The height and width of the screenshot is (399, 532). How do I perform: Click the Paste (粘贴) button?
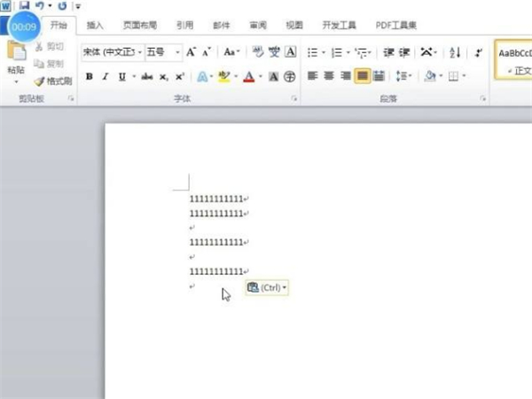click(x=15, y=60)
